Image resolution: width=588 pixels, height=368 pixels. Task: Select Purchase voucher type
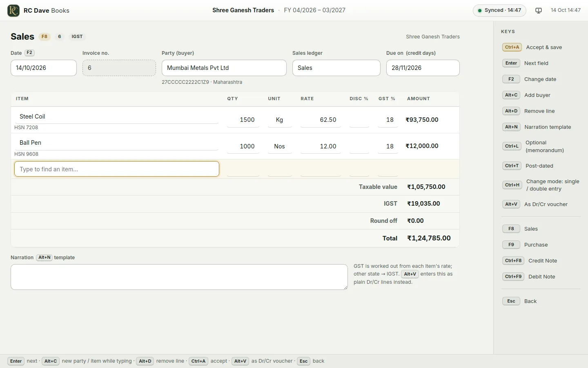click(x=541, y=245)
